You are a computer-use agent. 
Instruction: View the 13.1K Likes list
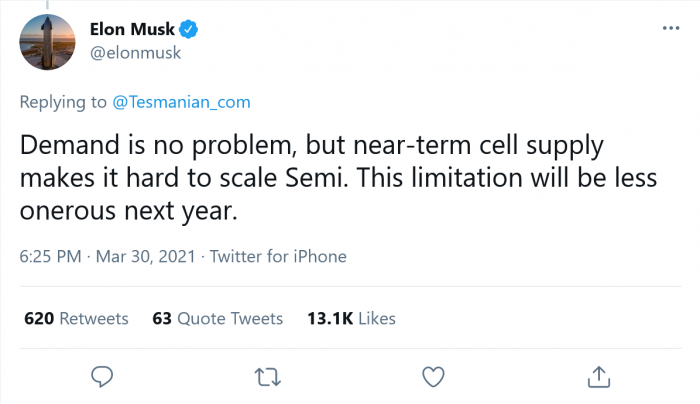tap(350, 319)
